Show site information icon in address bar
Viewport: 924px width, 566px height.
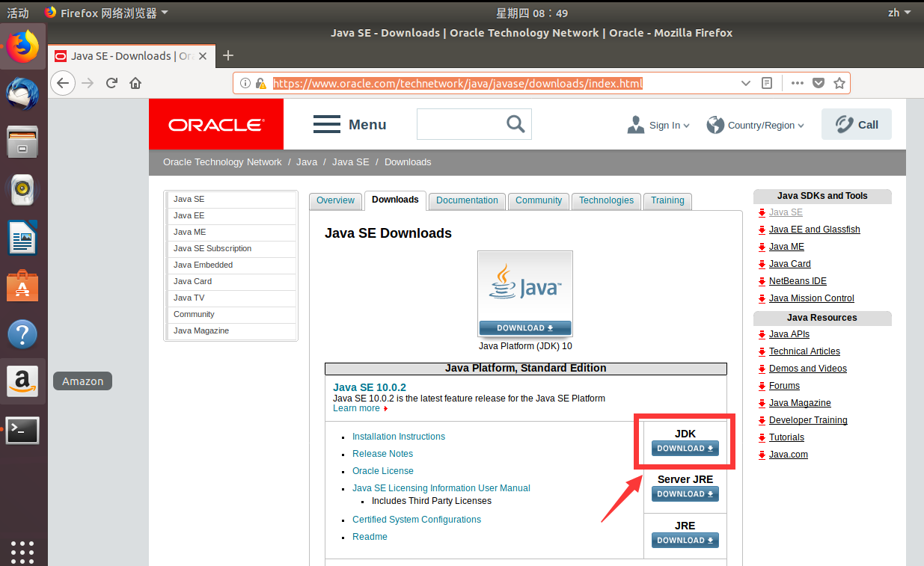245,83
